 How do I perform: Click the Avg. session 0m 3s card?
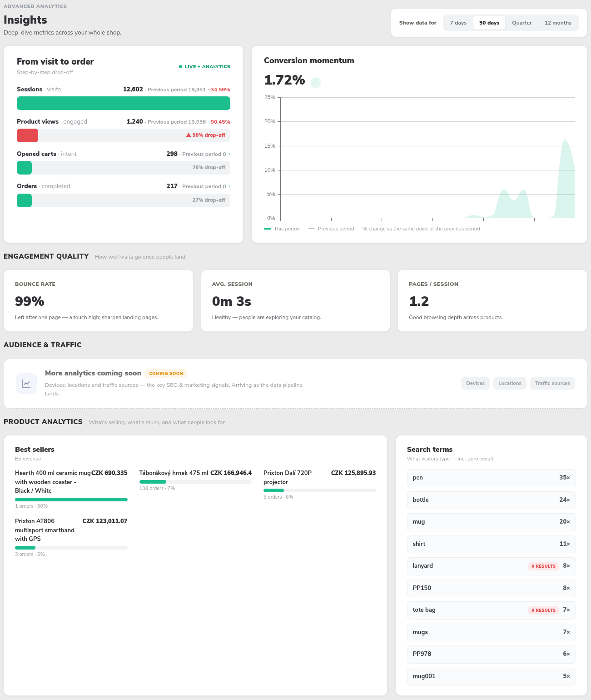(295, 301)
